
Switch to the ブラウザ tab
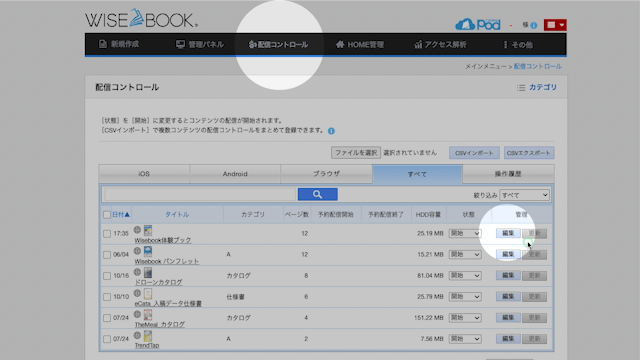pyautogui.click(x=326, y=174)
